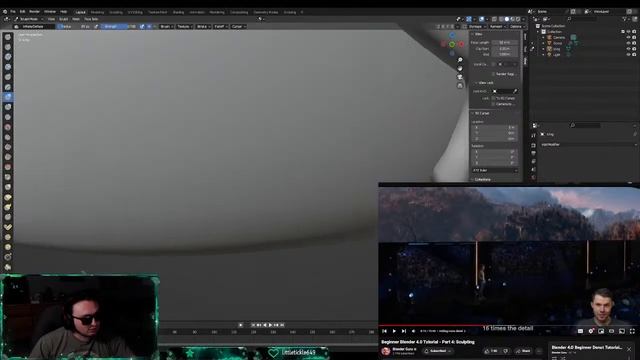Open the Falloff settings dropdown
The height and width of the screenshot is (360, 640).
[x=220, y=27]
